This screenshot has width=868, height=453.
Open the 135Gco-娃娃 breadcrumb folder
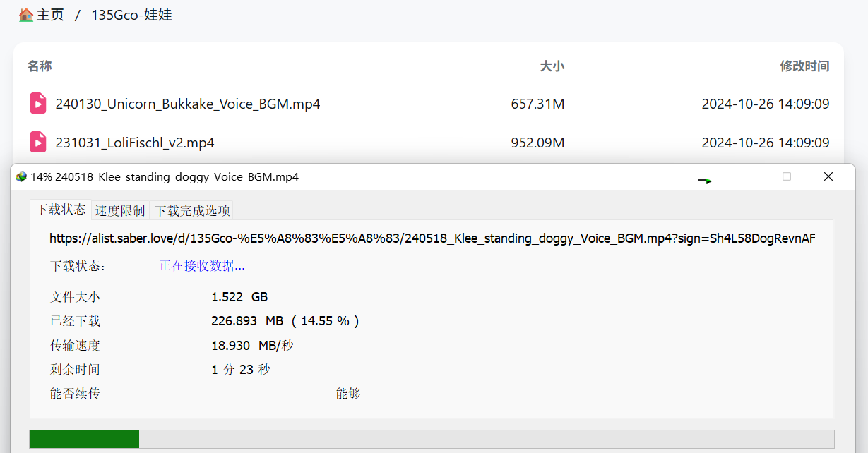pyautogui.click(x=131, y=15)
